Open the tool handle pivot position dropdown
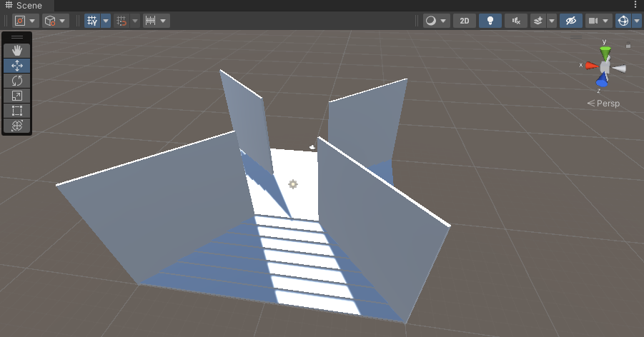Screen dimensions: 644x337 (25, 21)
